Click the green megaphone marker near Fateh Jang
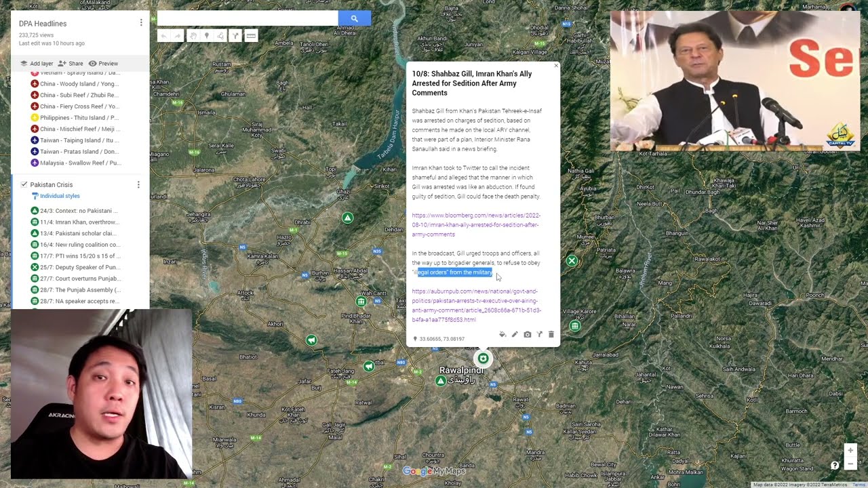This screenshot has width=868, height=488. [x=369, y=366]
